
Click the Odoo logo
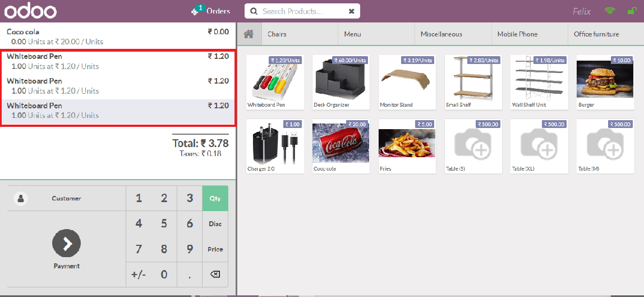coord(30,11)
